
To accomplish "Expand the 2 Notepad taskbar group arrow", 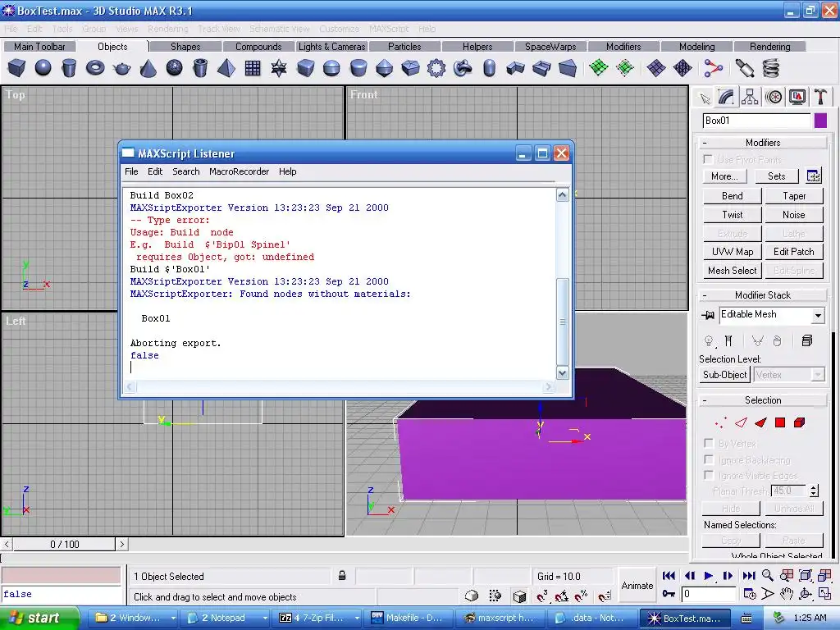I will pos(265,618).
